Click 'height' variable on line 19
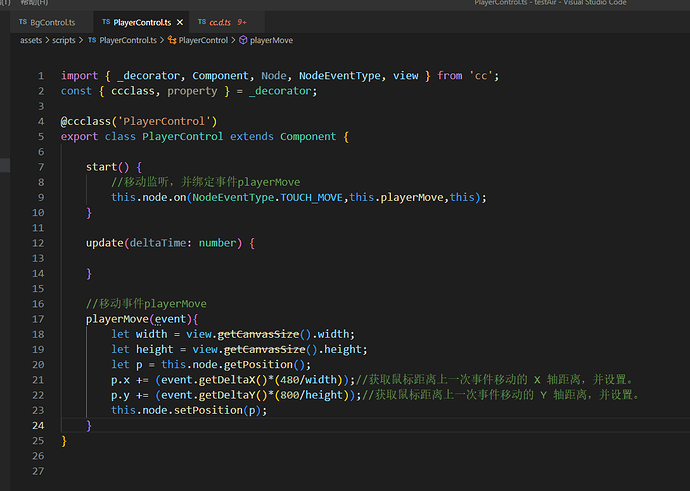 tap(154, 350)
